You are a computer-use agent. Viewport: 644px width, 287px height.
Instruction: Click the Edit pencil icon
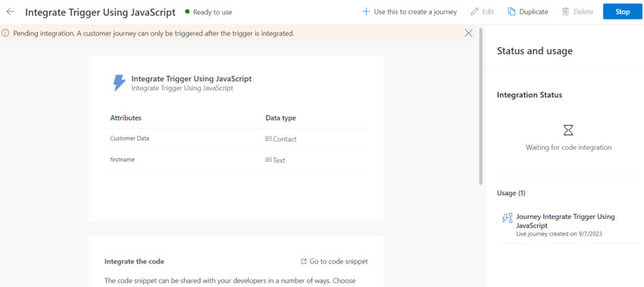coord(474,12)
